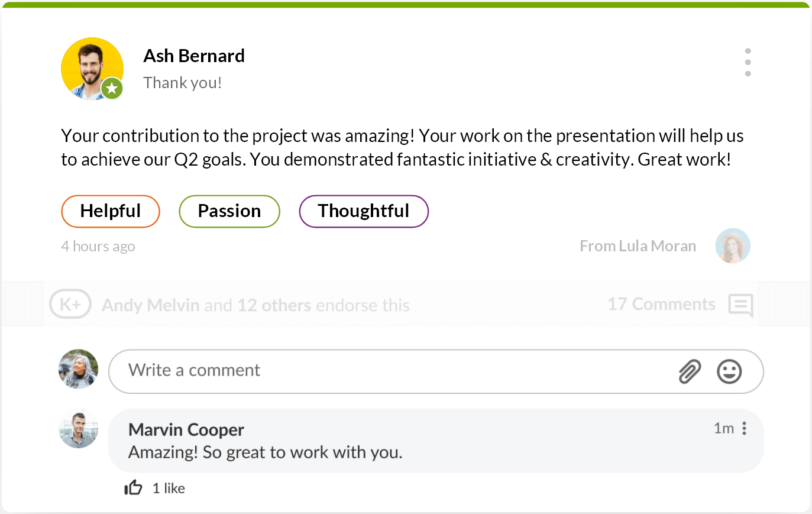
Task: Open the post options three-dot menu
Action: 748,62
